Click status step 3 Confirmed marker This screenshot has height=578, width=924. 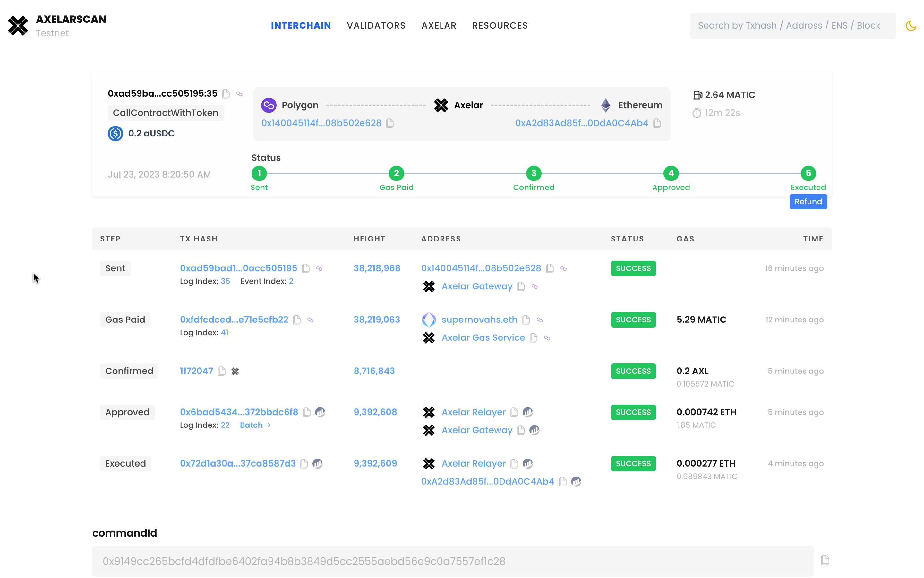tap(534, 173)
